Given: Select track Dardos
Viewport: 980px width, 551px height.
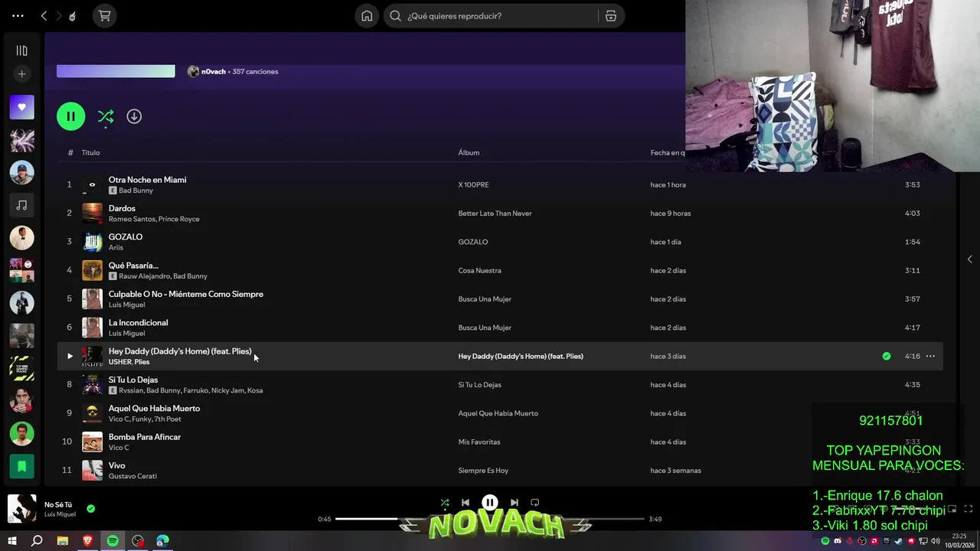Looking at the screenshot, I should click(x=122, y=208).
